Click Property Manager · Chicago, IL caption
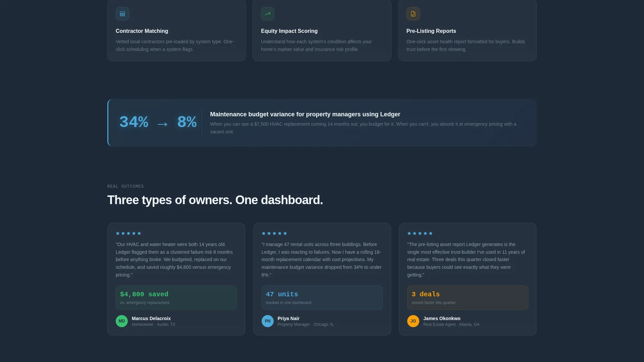Viewport: 644px width, 362px height. 306,324
